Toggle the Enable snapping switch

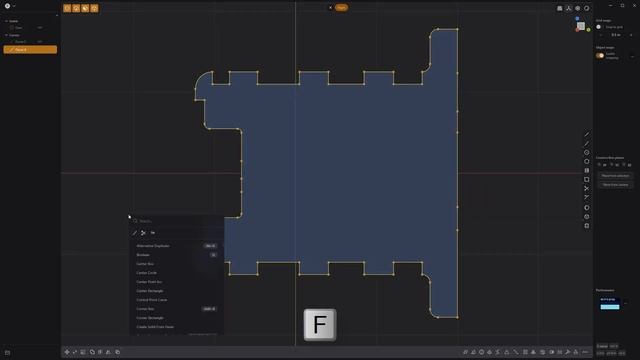(600, 56)
